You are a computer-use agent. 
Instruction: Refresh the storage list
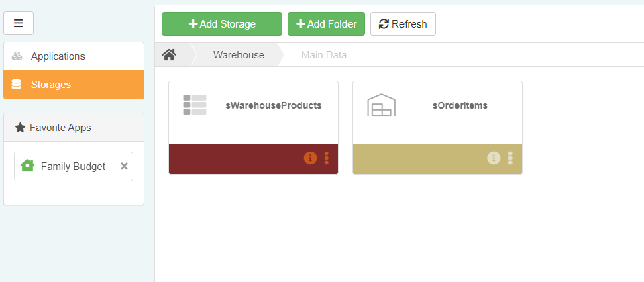[402, 23]
